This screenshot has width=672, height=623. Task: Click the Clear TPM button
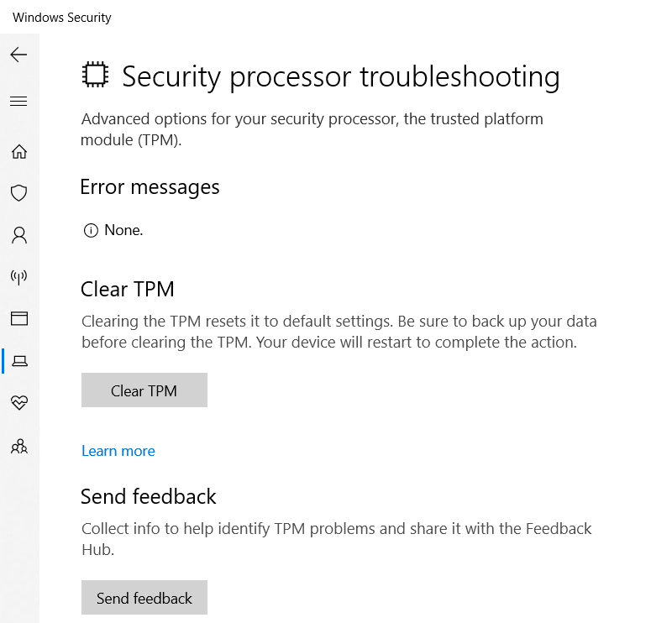coord(144,390)
